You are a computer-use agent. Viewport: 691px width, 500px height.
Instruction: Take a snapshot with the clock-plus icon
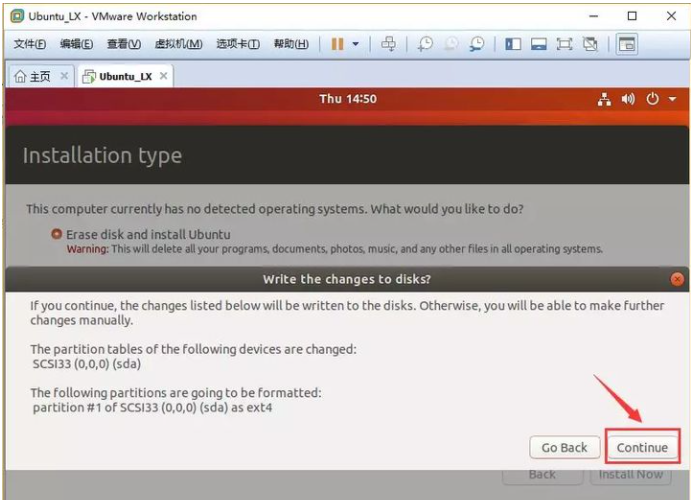[x=425, y=44]
